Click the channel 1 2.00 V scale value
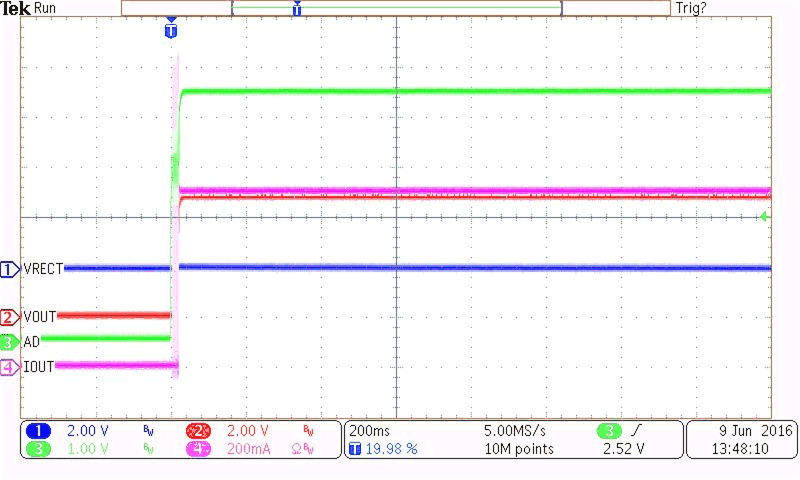Viewport: 800px width, 480px height. coord(88,431)
